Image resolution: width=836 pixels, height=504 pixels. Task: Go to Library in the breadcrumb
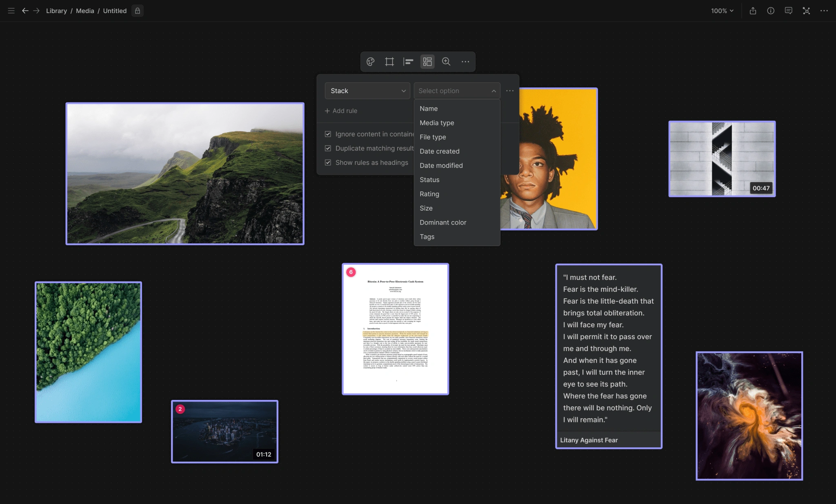pyautogui.click(x=56, y=11)
